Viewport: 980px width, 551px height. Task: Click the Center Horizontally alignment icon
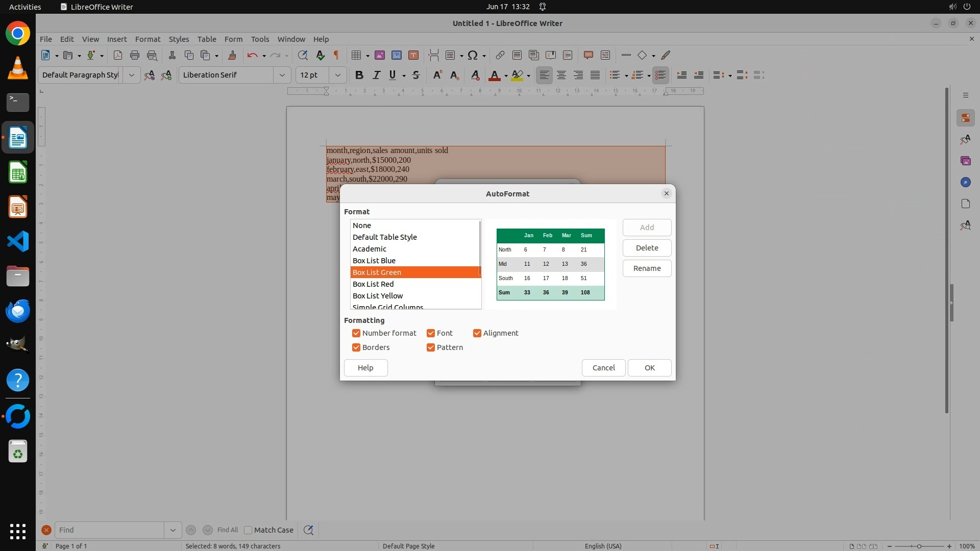pos(561,75)
